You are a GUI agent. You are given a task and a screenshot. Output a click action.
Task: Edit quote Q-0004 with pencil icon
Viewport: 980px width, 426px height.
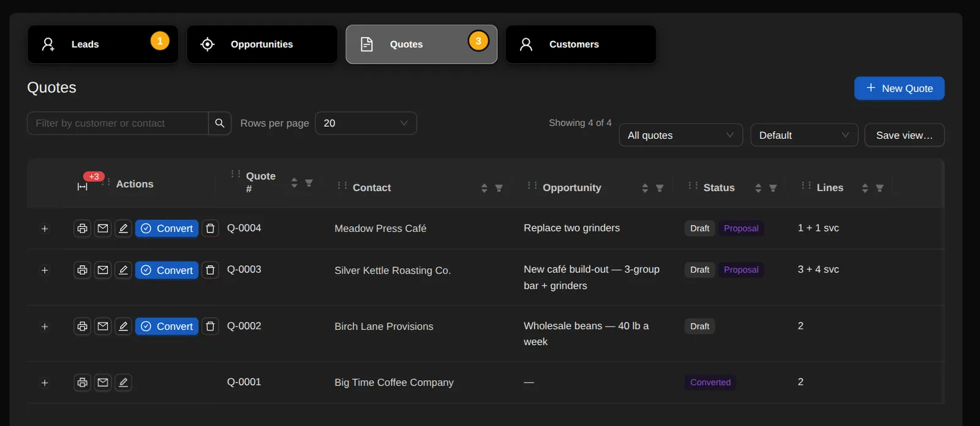point(123,228)
